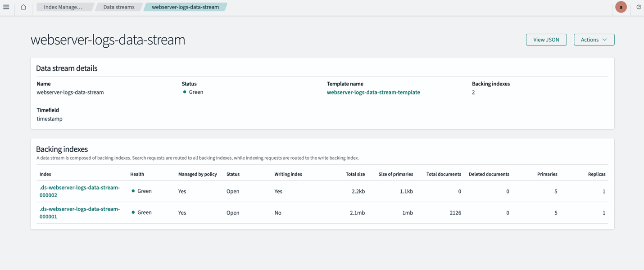The height and width of the screenshot is (270, 644).
Task: Click the Total size column header
Action: (355, 174)
